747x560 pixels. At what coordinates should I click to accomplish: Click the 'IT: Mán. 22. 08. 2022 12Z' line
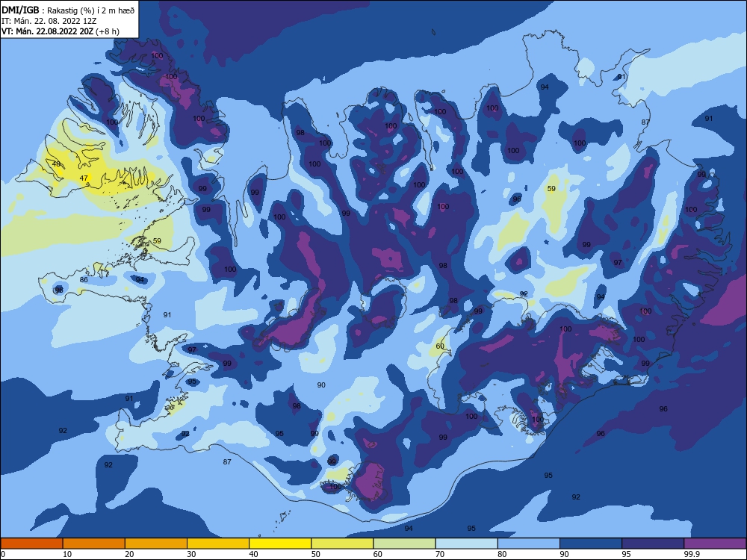coord(49,21)
